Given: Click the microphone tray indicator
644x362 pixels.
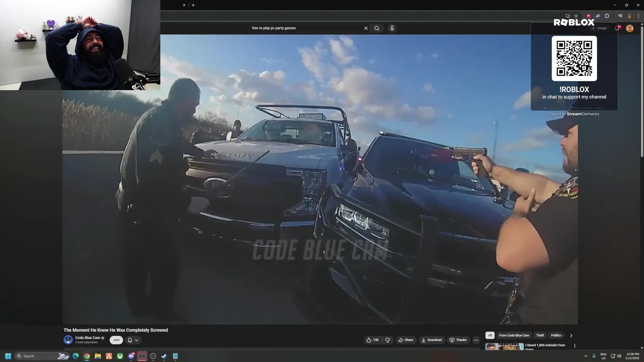Looking at the screenshot, I should coord(594,356).
